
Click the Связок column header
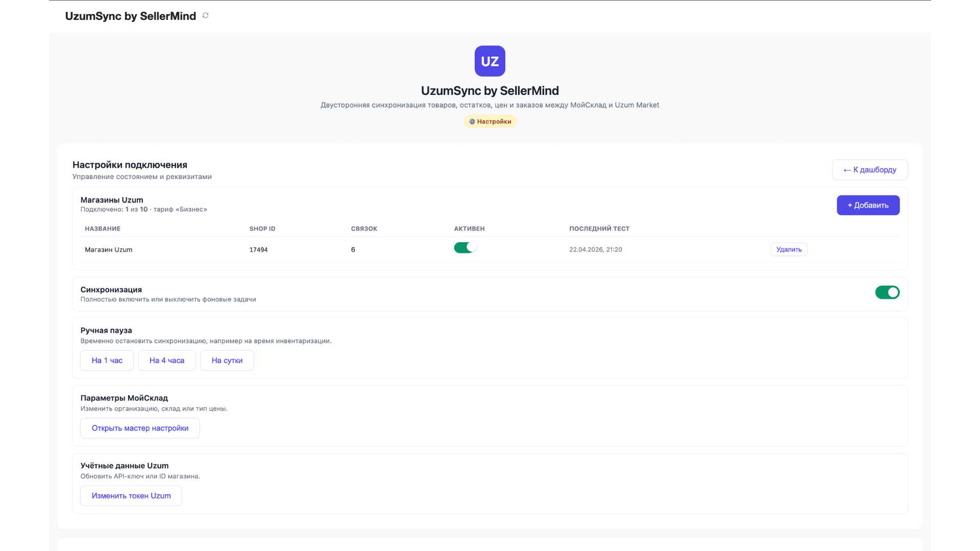point(364,229)
